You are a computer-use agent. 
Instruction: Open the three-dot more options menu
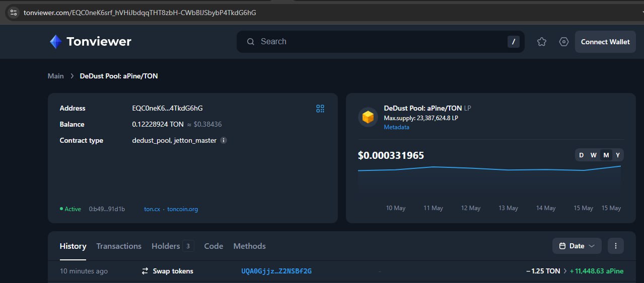pyautogui.click(x=616, y=246)
